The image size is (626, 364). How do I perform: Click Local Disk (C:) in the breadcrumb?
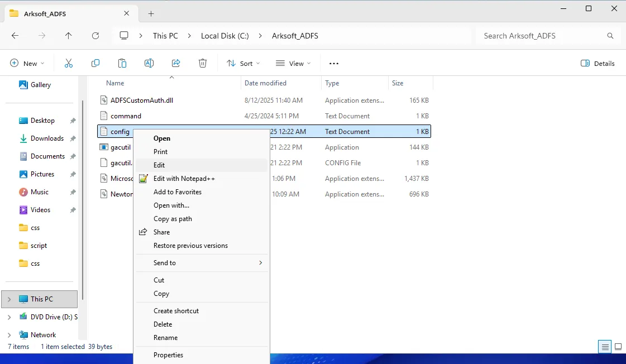point(224,36)
